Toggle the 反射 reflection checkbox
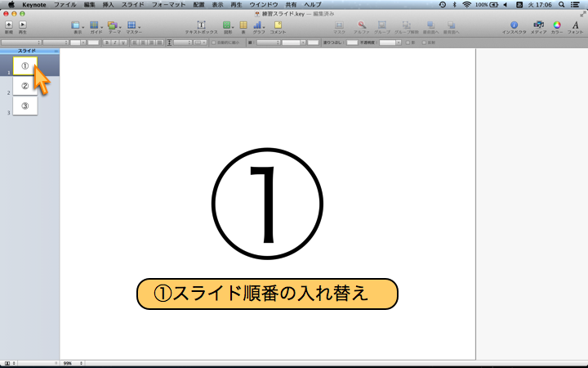Image resolution: width=588 pixels, height=368 pixels. click(424, 43)
